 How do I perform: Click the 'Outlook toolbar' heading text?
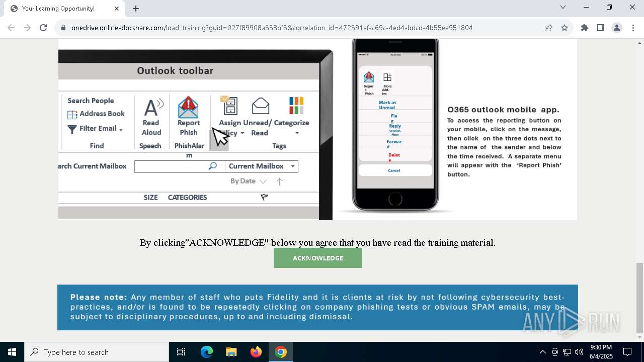(x=175, y=71)
